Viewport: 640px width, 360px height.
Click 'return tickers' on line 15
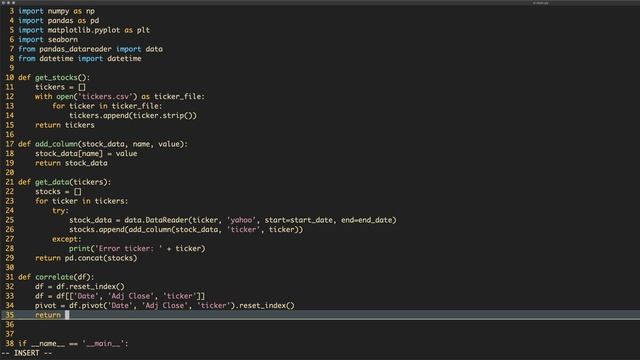[x=65, y=125]
